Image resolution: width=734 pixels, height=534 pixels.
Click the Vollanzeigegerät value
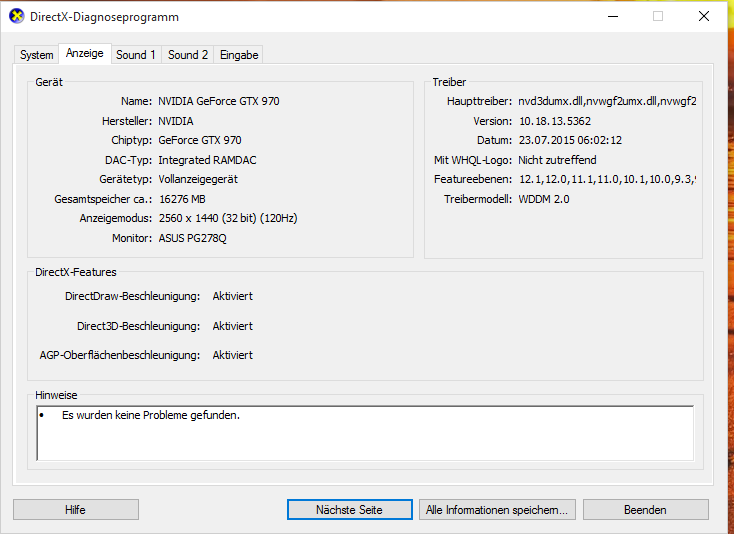tap(198, 179)
